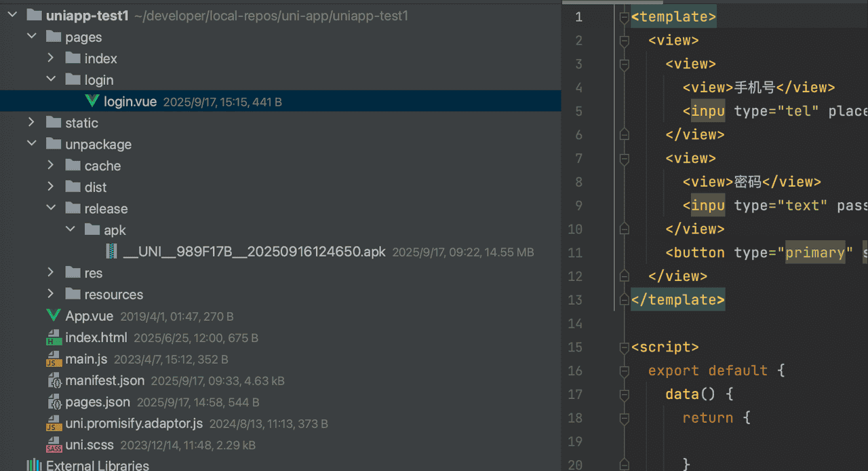Click the SASS icon for uni.scss
868x471 pixels.
click(x=54, y=446)
